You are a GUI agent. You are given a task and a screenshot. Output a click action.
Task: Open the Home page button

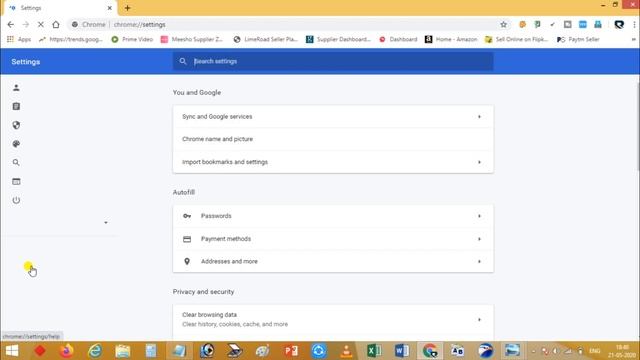[x=56, y=24]
